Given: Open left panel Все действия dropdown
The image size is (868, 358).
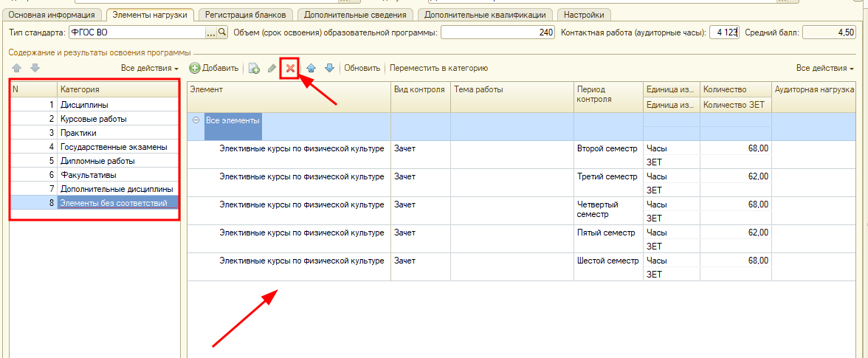Looking at the screenshot, I should click(150, 68).
